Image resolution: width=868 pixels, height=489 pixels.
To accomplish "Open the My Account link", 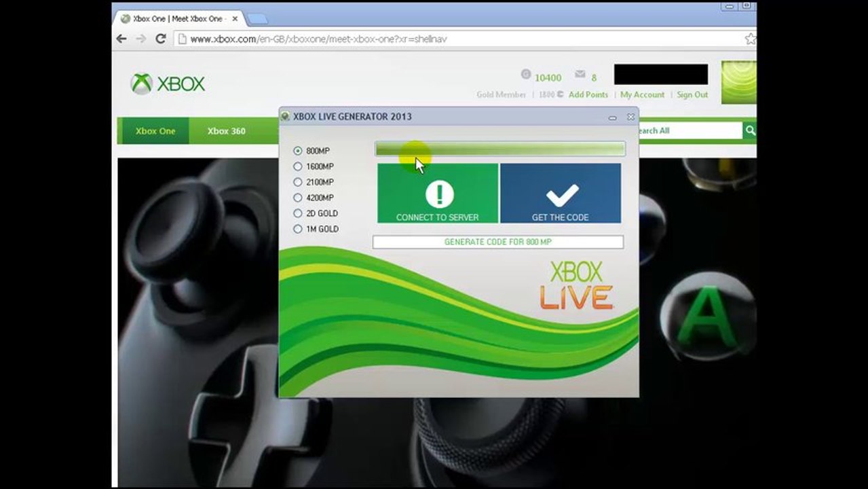I will tap(642, 95).
